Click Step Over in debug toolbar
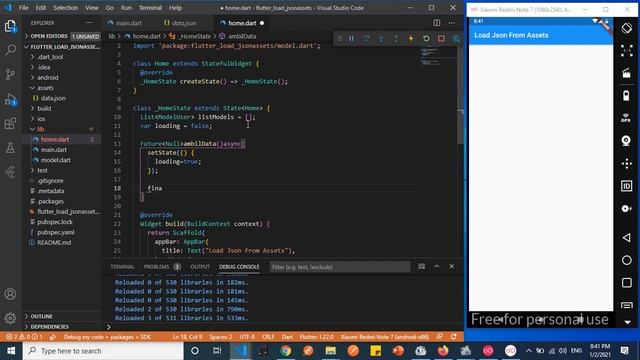 coord(366,38)
